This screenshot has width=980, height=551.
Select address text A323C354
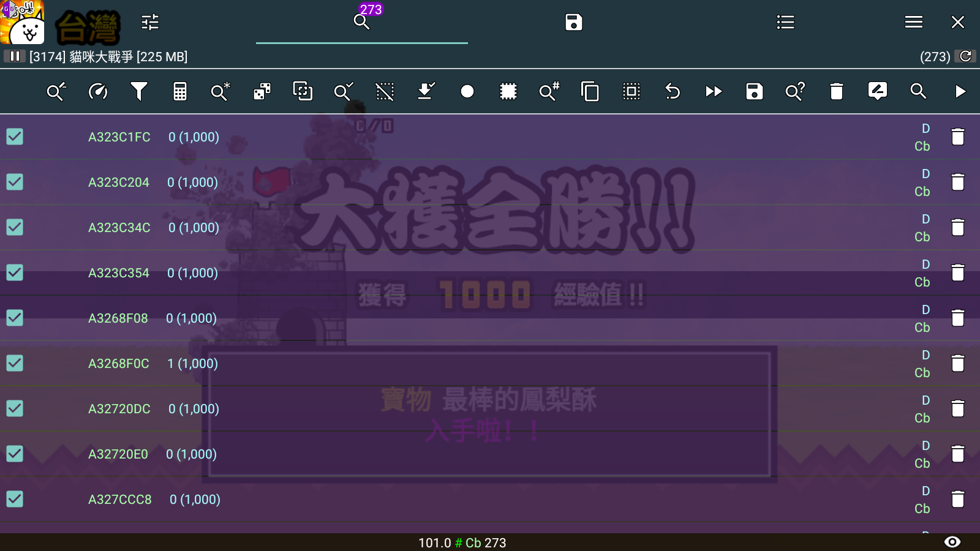(119, 273)
